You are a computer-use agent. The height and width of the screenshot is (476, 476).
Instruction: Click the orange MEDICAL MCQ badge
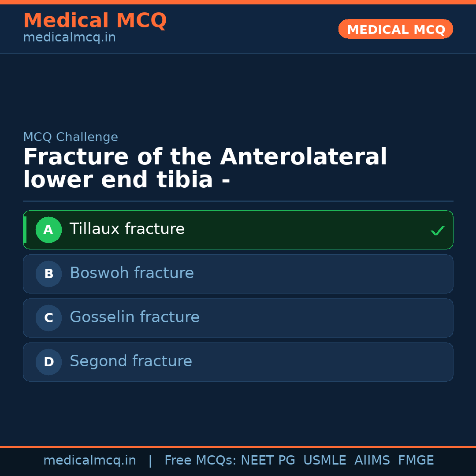pos(395,29)
